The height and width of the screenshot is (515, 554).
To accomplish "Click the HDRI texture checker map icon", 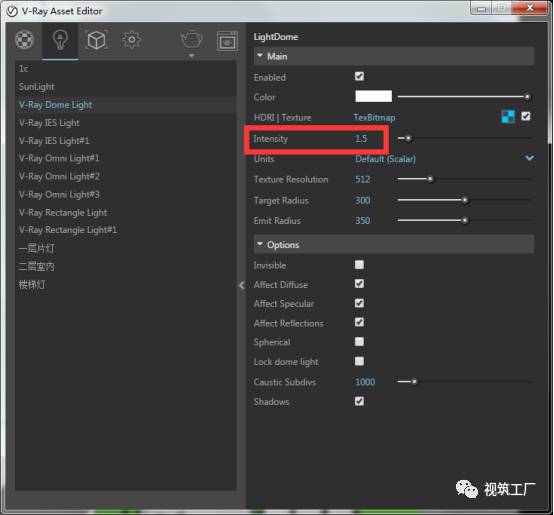I will click(x=508, y=116).
